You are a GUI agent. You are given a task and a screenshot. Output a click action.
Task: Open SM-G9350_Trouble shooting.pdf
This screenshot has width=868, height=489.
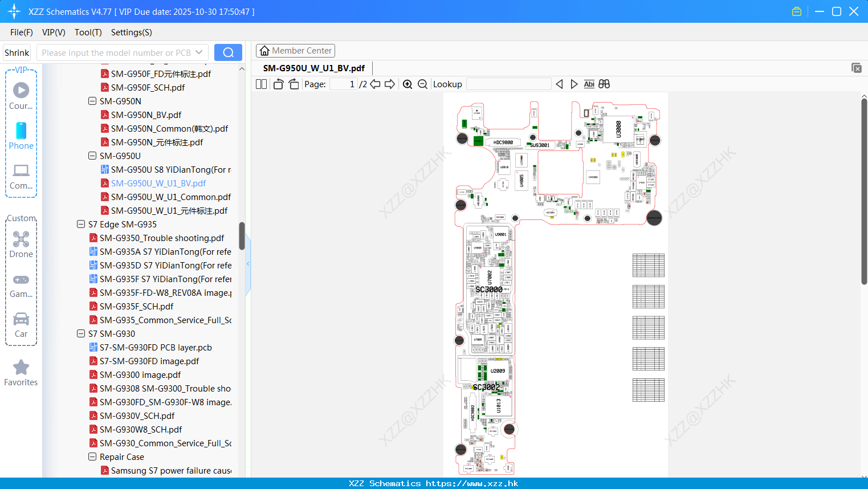pos(162,238)
